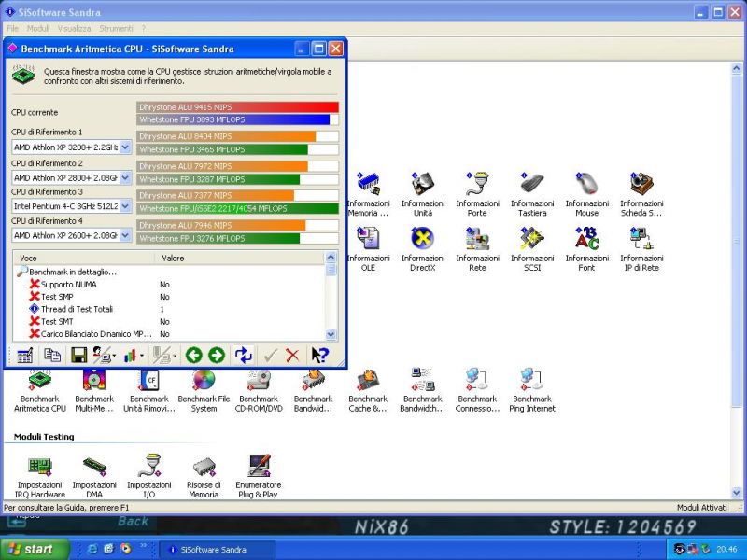Click the save floppy disk toolbar icon
747x560 pixels.
click(78, 355)
